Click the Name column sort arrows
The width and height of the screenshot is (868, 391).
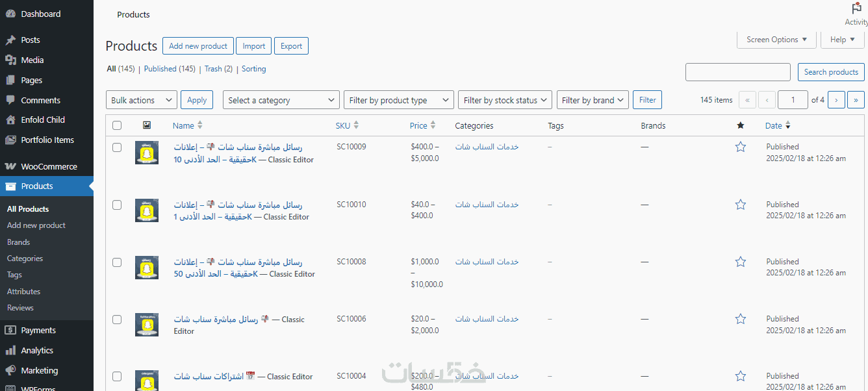[x=200, y=125]
